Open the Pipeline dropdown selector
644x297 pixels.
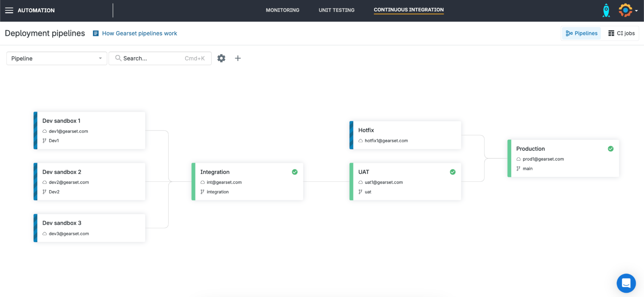tap(57, 58)
